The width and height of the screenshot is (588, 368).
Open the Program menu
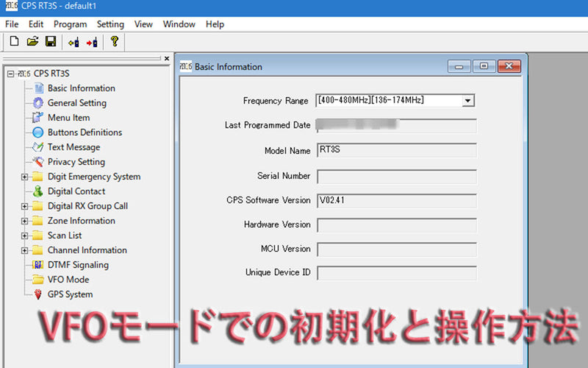coord(70,24)
